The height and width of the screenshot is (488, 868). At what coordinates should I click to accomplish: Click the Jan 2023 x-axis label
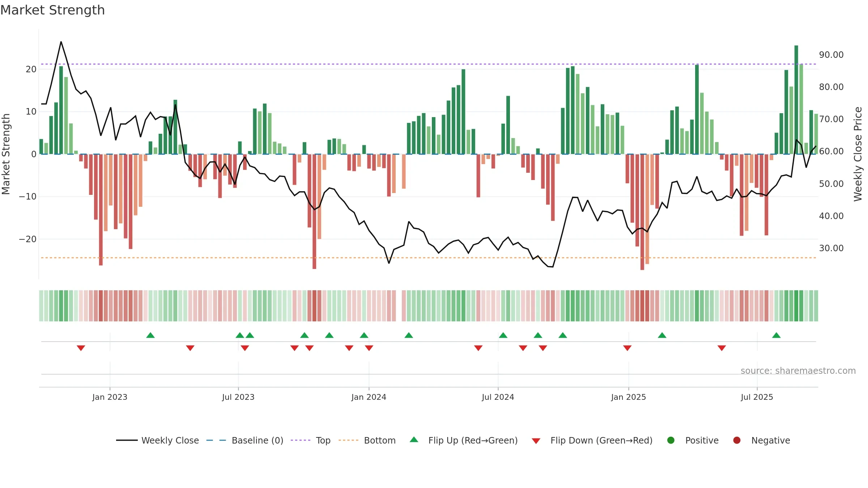coord(110,397)
